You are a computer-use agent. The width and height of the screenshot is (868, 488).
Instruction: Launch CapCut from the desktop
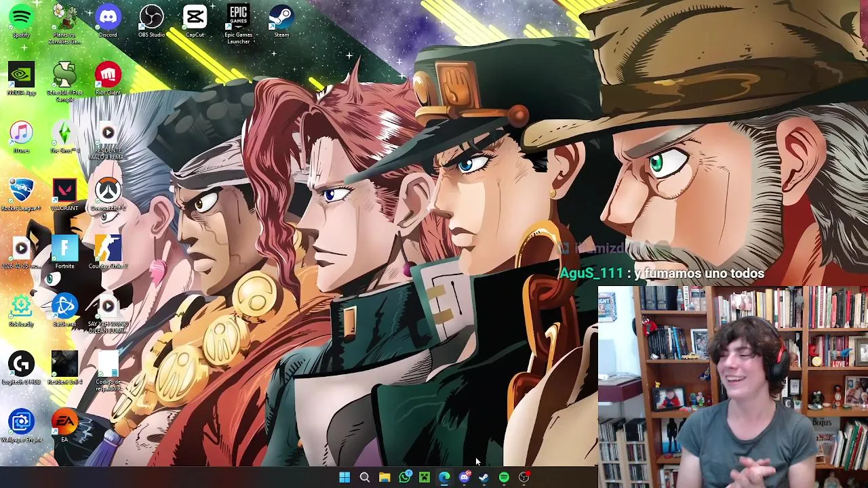point(195,21)
